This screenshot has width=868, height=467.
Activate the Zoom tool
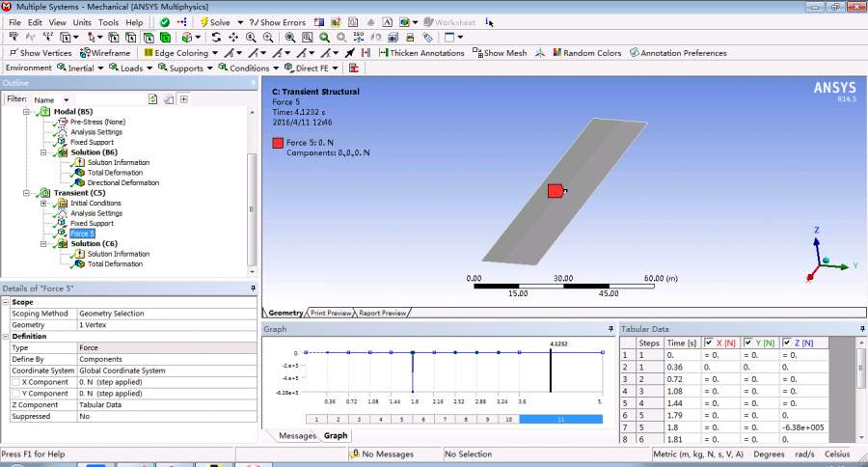(251, 37)
